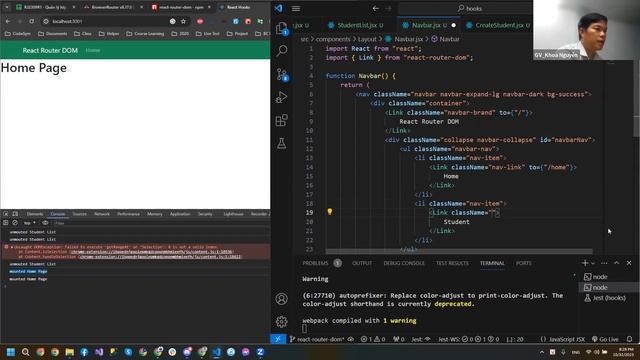This screenshot has width=640, height=360.
Task: Click the lightbulb code action on line 19
Action: [329, 212]
